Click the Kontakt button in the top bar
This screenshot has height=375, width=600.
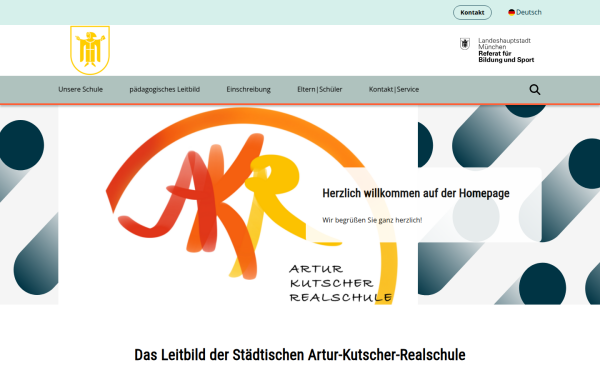(472, 12)
